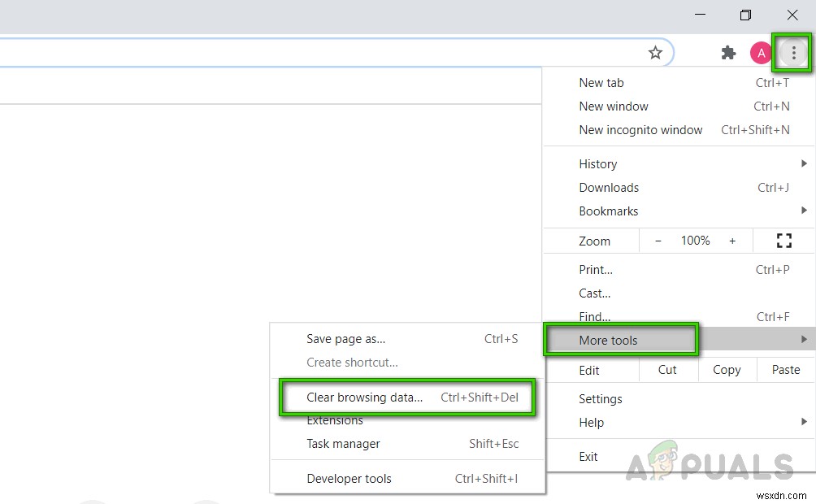Open the Bookmarks menu entry
Screen dimensions: 816x504
point(679,211)
